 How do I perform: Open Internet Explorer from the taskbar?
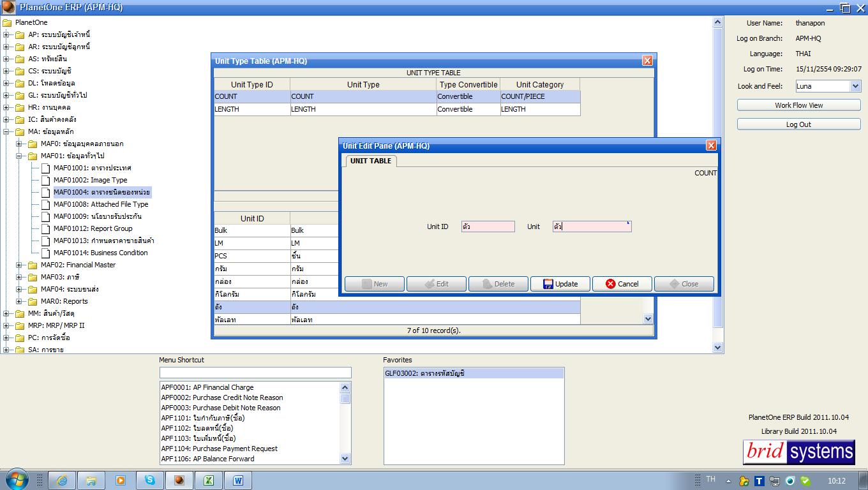coord(62,480)
